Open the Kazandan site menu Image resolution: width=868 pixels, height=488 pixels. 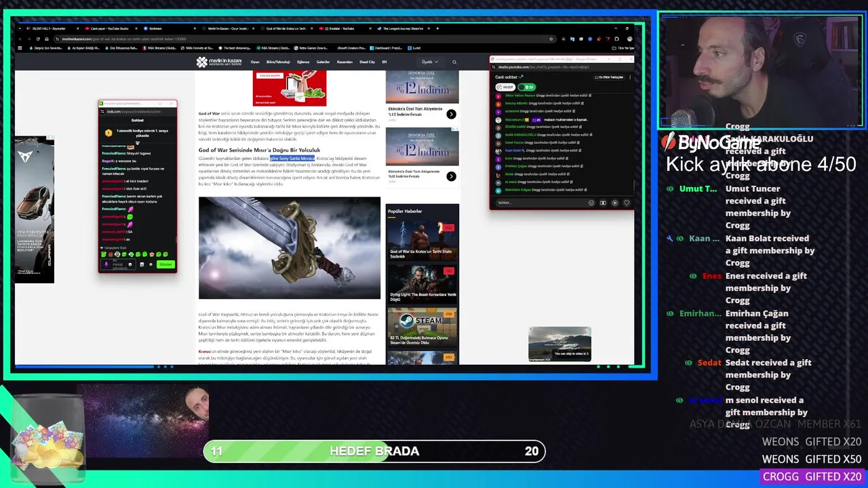tap(344, 62)
